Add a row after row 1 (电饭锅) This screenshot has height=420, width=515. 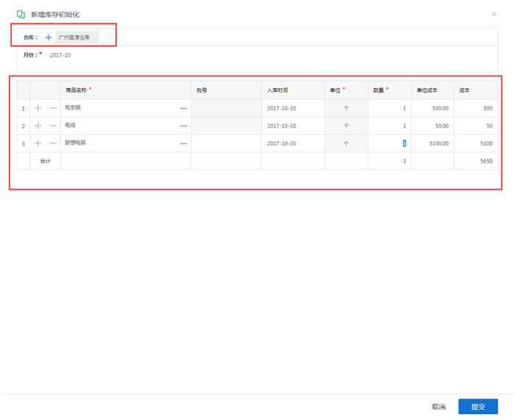click(38, 108)
